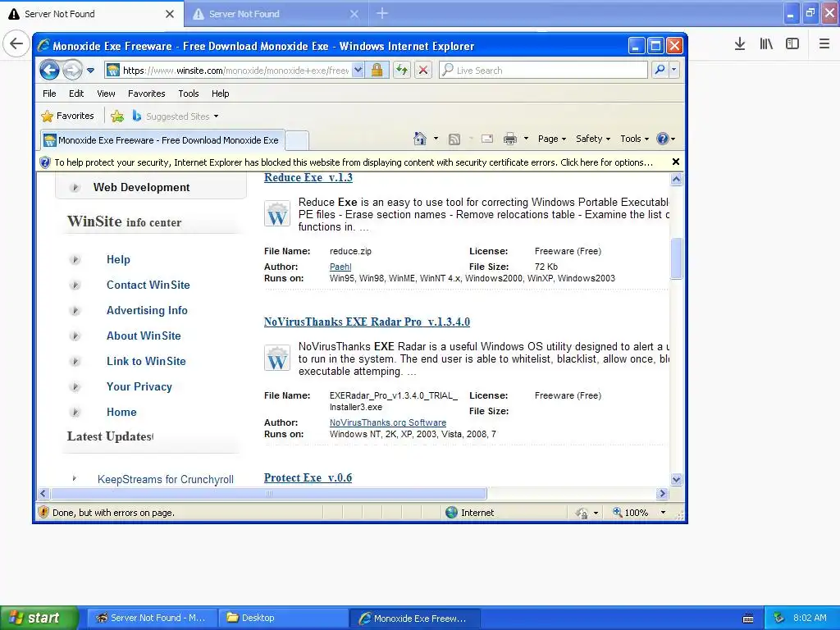Open NoVirusThanks.org Software author link
This screenshot has height=630, width=840.
387,422
